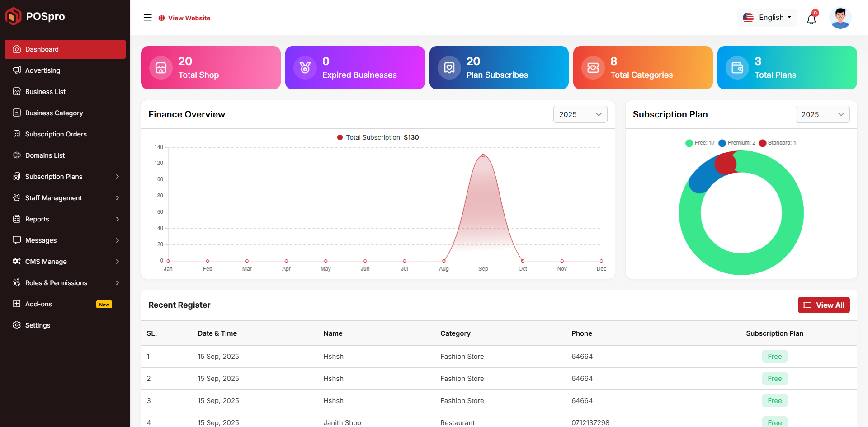This screenshot has width=868, height=427.
Task: Click the user profile avatar
Action: coord(840,18)
